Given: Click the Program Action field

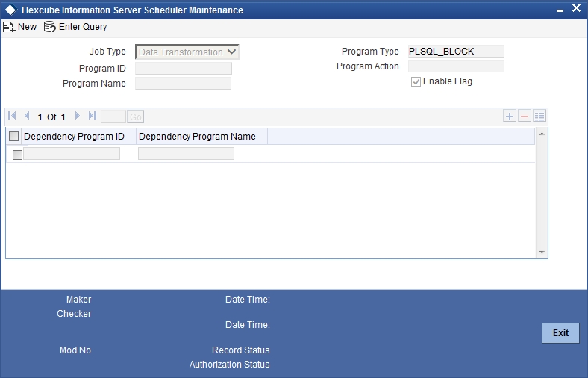Looking at the screenshot, I should point(456,66).
